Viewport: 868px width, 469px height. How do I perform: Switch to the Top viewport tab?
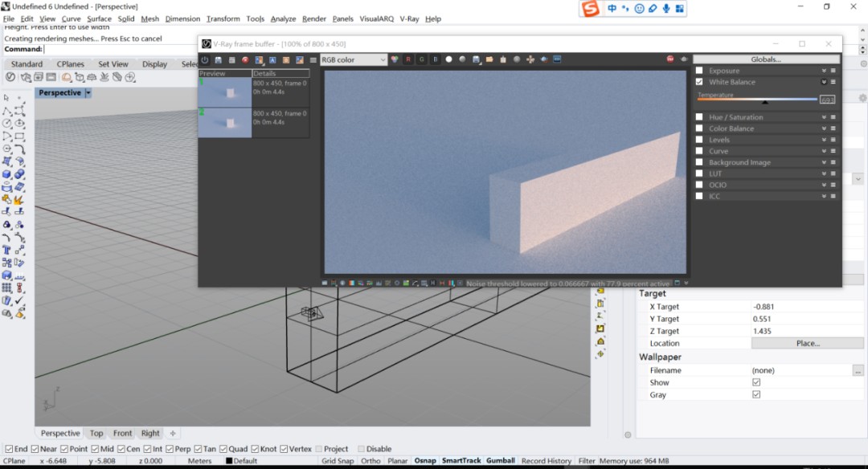point(96,433)
